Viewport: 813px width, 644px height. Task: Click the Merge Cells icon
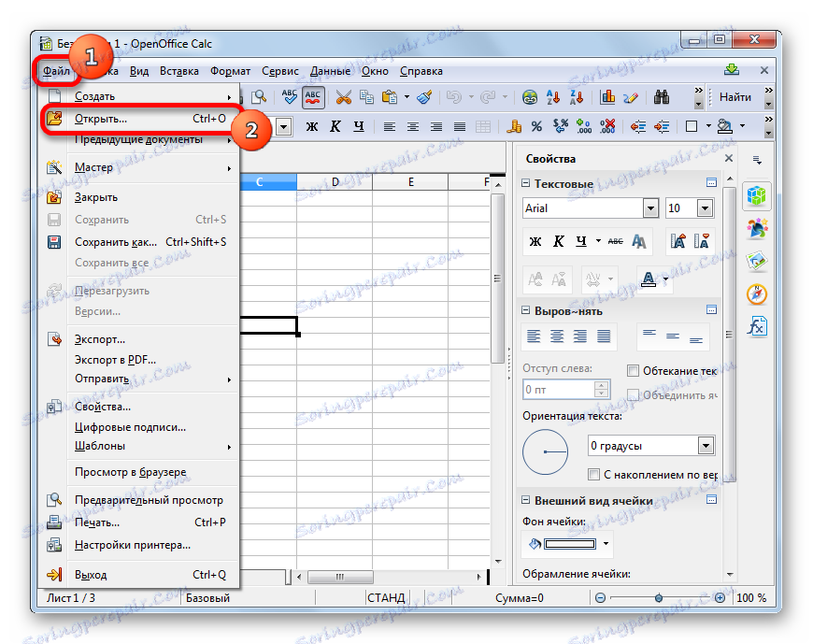pyautogui.click(x=483, y=126)
